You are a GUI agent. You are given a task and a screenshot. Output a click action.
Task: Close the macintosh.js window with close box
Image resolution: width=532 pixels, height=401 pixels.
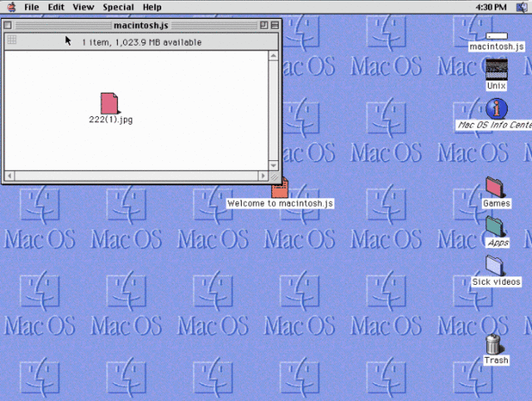7,25
